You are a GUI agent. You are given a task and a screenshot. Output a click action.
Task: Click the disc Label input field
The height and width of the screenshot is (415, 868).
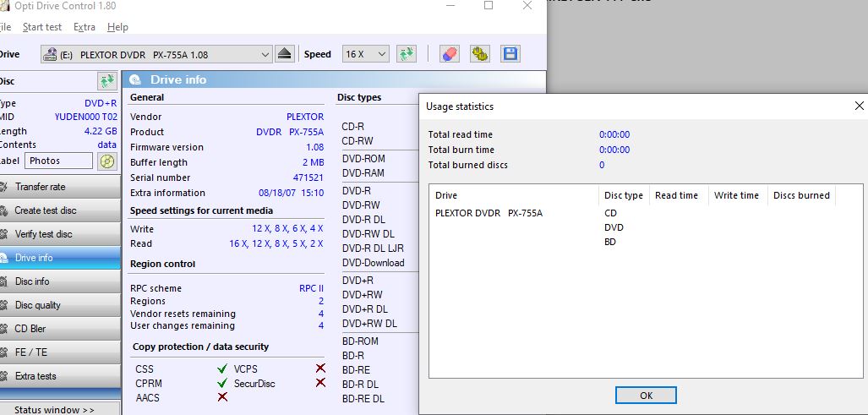(x=58, y=161)
